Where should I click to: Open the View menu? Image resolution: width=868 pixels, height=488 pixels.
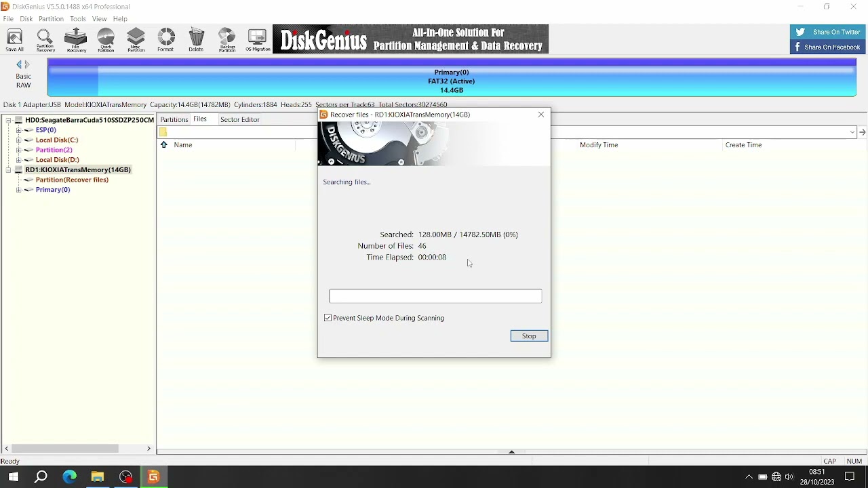99,19
